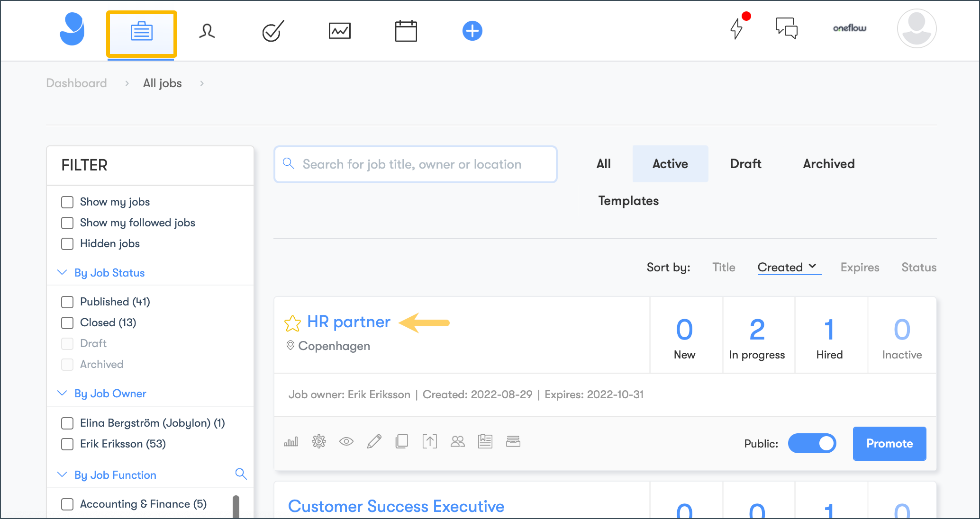Archive HR partner job with box icon
980x519 pixels.
pos(513,441)
